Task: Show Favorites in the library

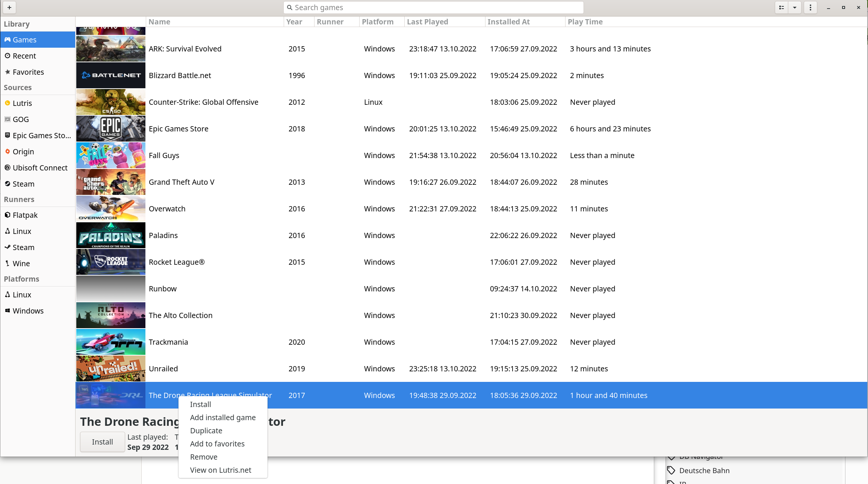Action: point(28,72)
